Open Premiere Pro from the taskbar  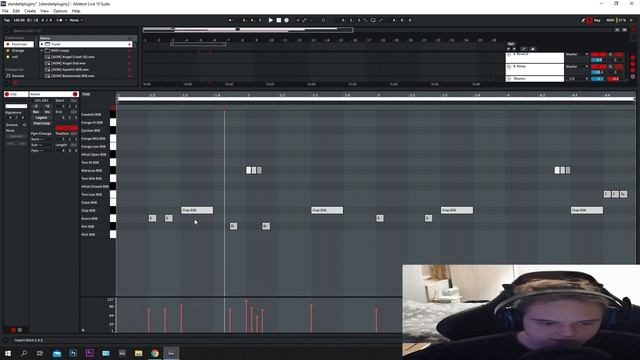point(89,353)
